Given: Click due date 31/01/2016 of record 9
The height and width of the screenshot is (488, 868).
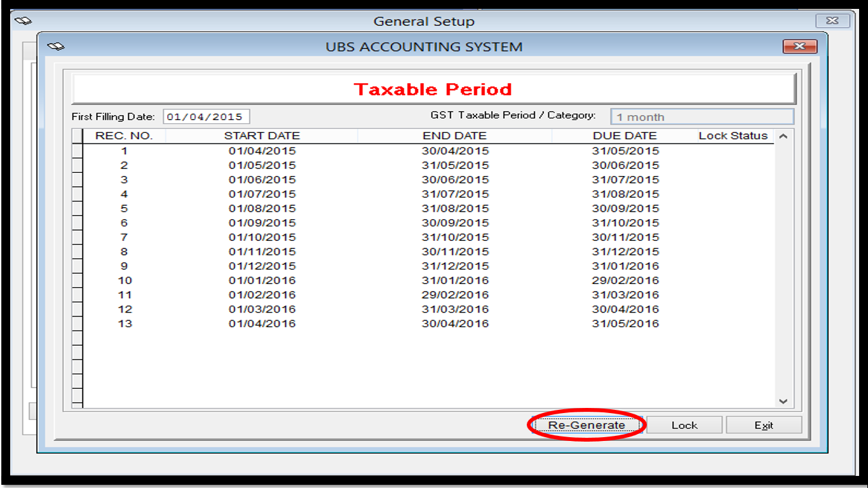Looking at the screenshot, I should [626, 266].
